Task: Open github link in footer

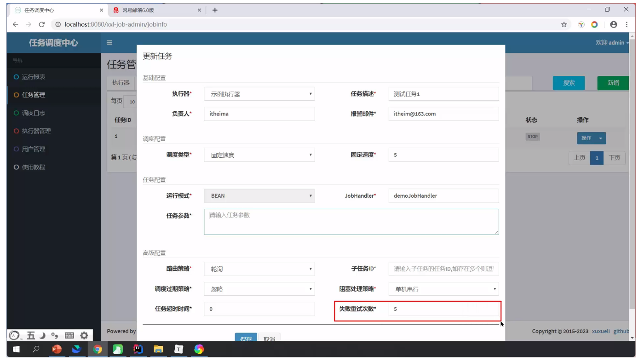Action: pyautogui.click(x=621, y=331)
